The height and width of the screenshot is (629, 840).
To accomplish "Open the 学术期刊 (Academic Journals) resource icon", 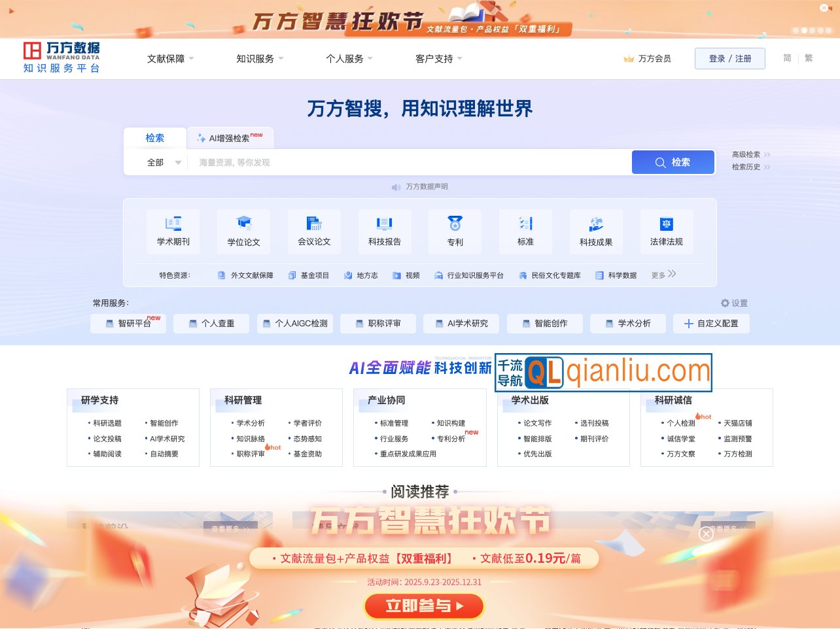I will coord(173,227).
